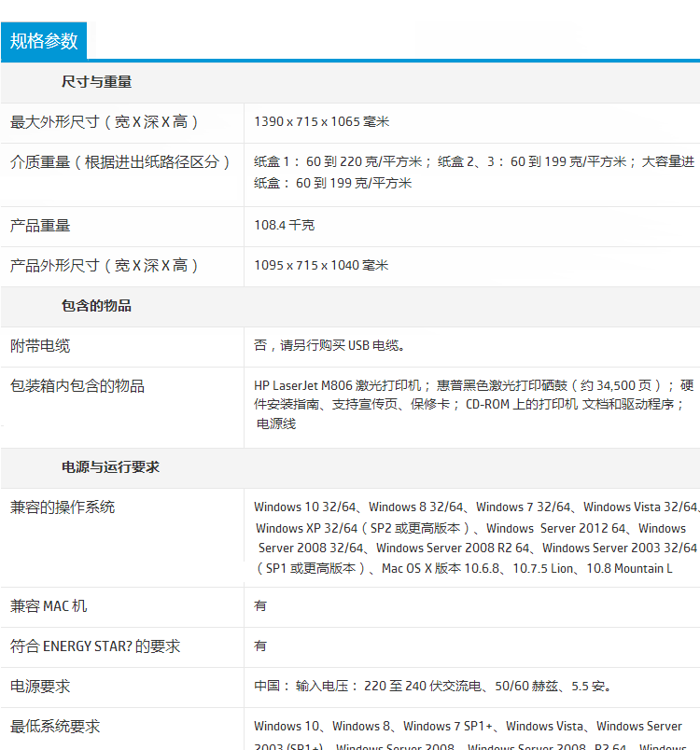Select the value 1095 x 715 x 1040 毫米
This screenshot has height=750, width=700.
321,265
